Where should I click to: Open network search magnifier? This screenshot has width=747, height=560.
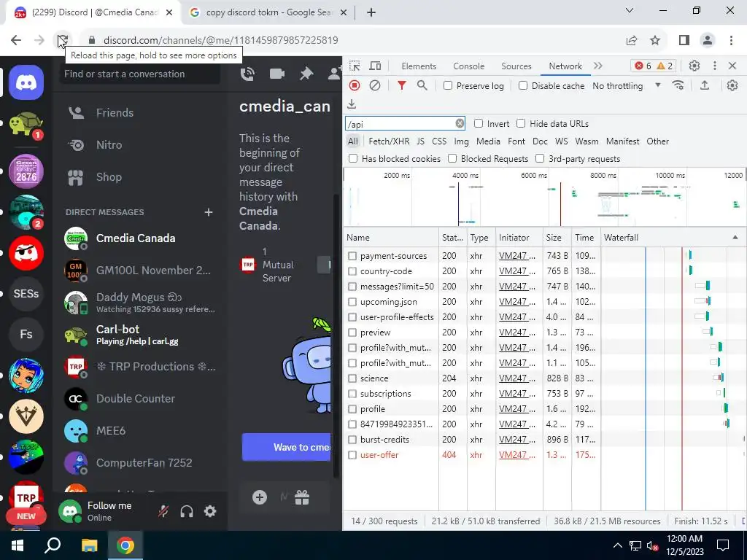click(422, 85)
